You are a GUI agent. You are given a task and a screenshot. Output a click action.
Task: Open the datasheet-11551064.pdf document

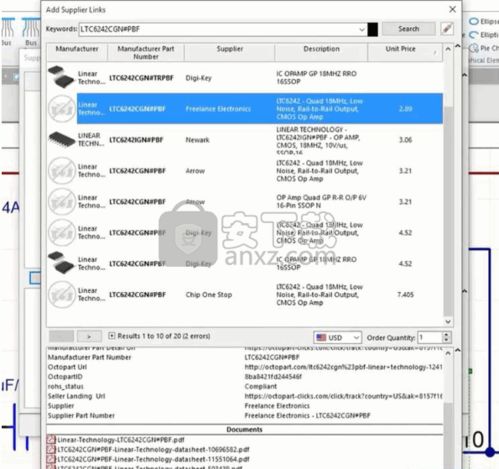click(x=153, y=459)
